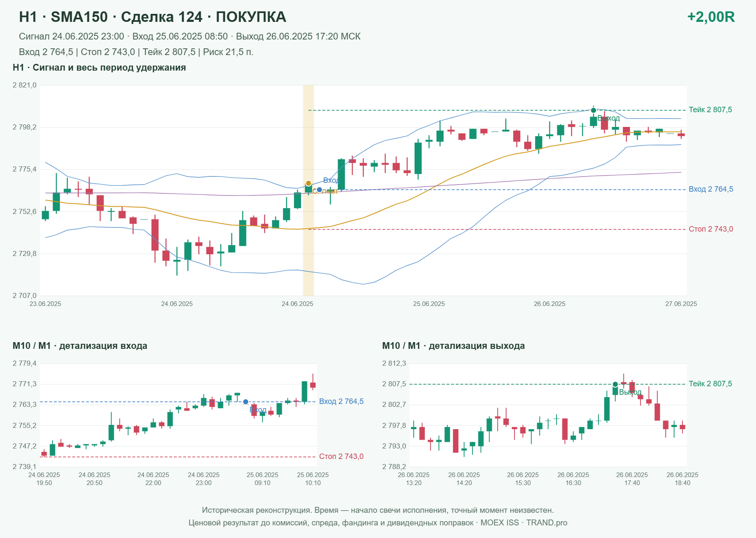Screen dimensions: 756x538
Task: Click the 2 775,4 y-axis label
Action: point(24,169)
